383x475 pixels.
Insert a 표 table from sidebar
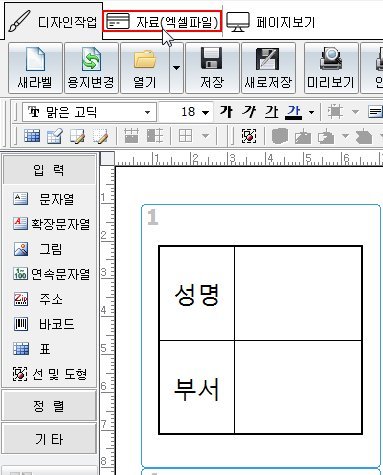(x=32, y=349)
